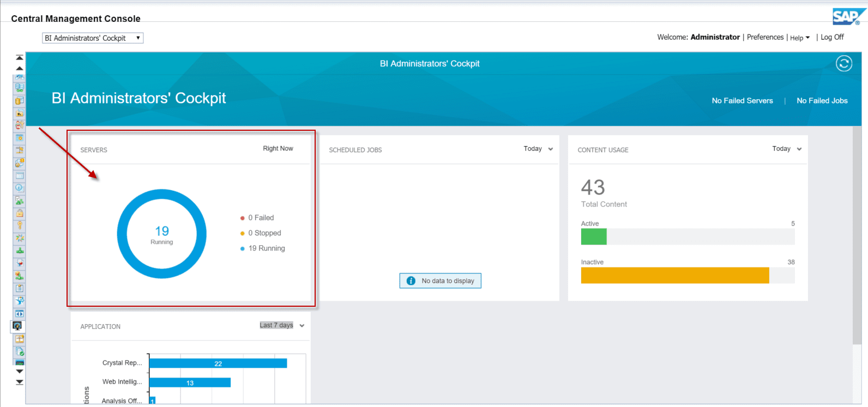Open the colorful pinwheel sidebar icon

point(20,238)
